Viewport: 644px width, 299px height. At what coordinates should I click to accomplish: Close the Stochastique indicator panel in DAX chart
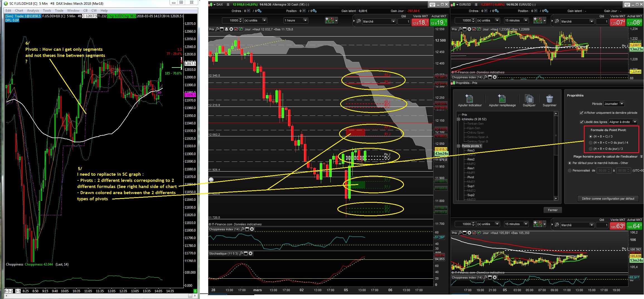[251, 254]
